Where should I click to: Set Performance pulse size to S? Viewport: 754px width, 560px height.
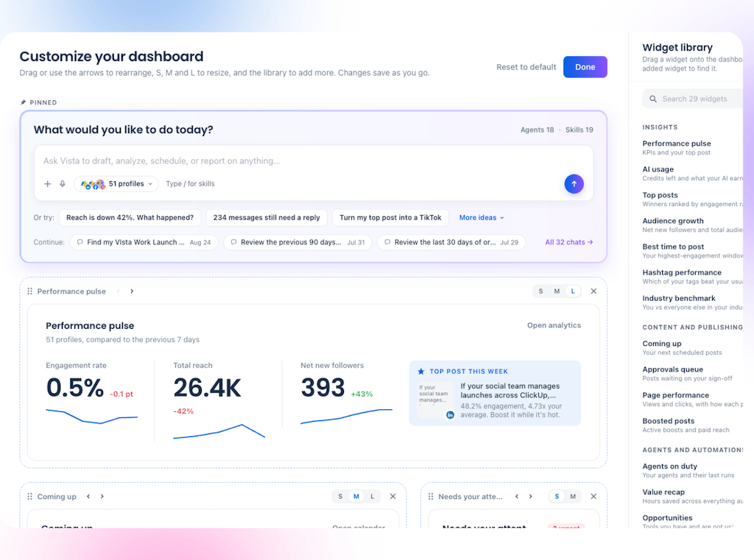(x=541, y=291)
